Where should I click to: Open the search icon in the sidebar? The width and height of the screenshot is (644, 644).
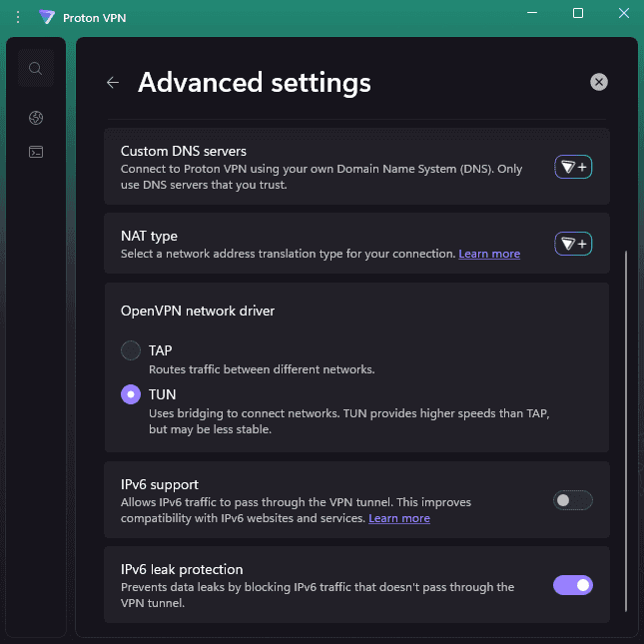(36, 69)
